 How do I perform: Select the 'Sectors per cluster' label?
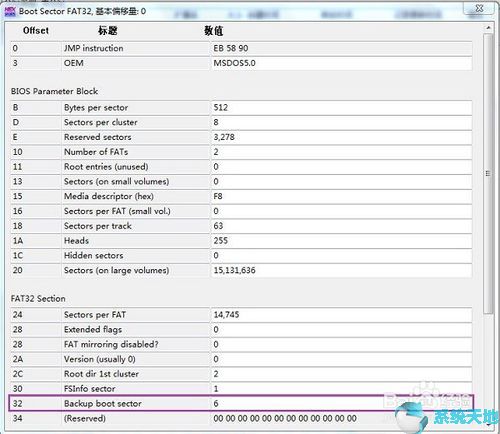click(101, 122)
